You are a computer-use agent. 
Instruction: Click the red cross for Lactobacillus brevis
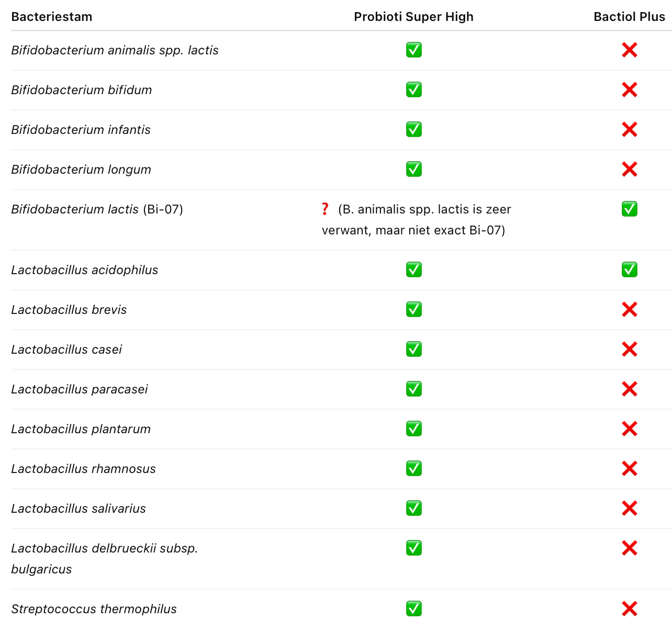pyautogui.click(x=629, y=309)
